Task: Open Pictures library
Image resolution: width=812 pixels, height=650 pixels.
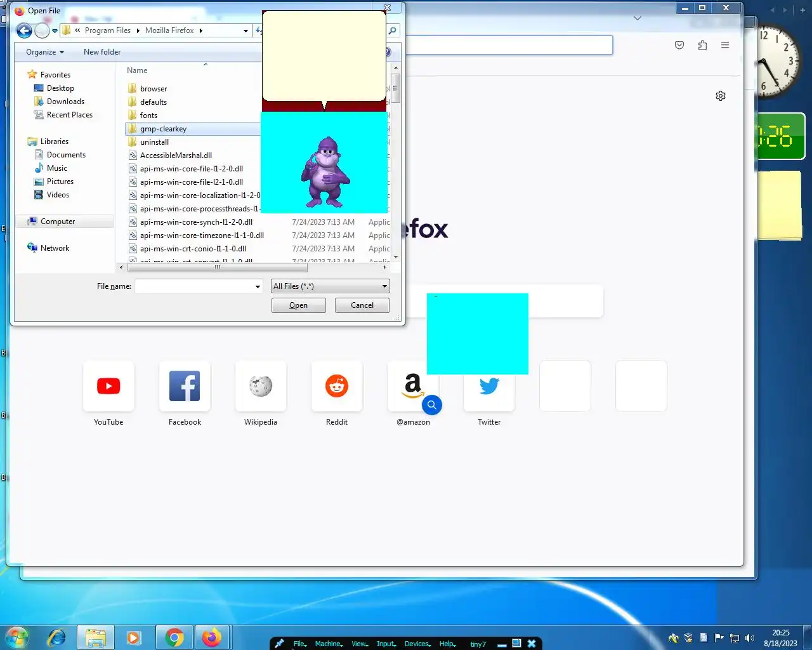Action: tap(60, 181)
